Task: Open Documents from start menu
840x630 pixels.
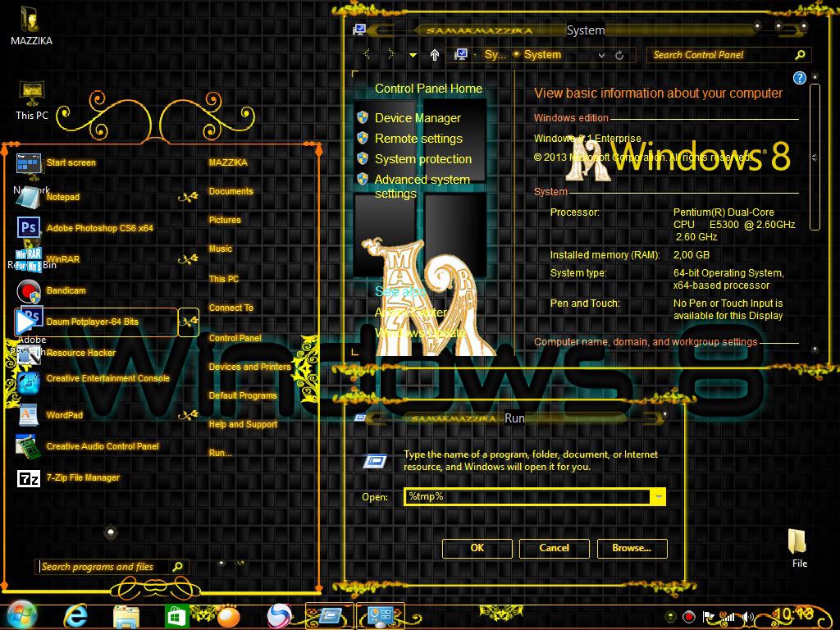Action: pyautogui.click(x=231, y=191)
